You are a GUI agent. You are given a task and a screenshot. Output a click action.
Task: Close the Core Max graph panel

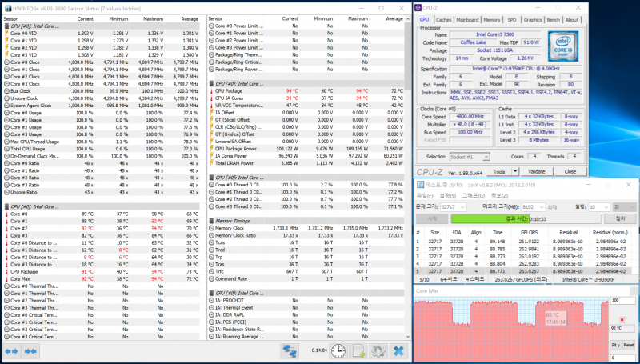pos(634,291)
